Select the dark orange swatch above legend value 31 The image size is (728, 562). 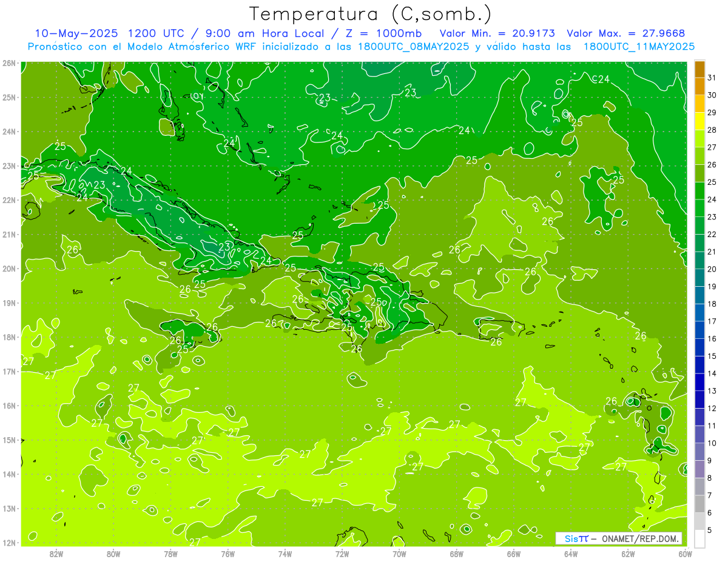click(x=699, y=69)
